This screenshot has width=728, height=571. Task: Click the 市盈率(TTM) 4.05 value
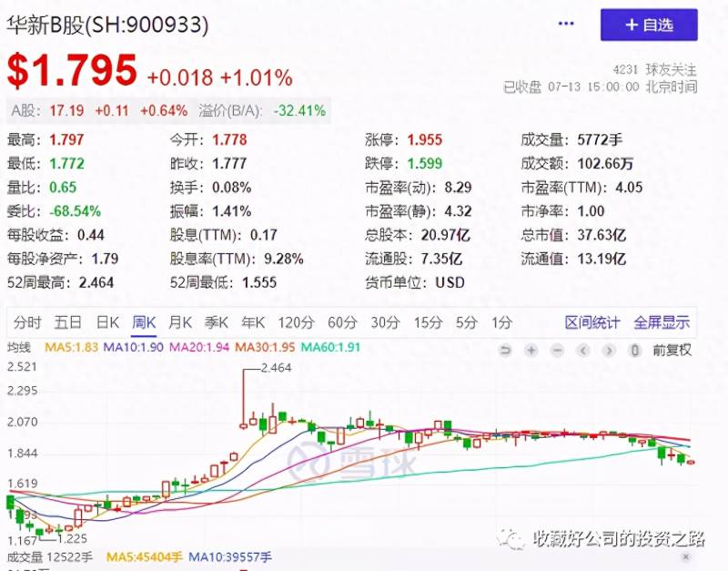[x=629, y=188]
